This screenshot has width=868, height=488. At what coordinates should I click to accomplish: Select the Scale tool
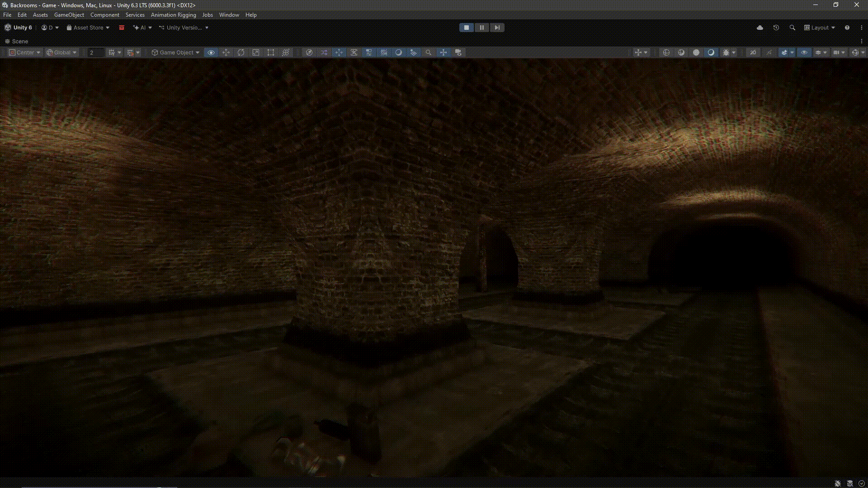(256, 52)
